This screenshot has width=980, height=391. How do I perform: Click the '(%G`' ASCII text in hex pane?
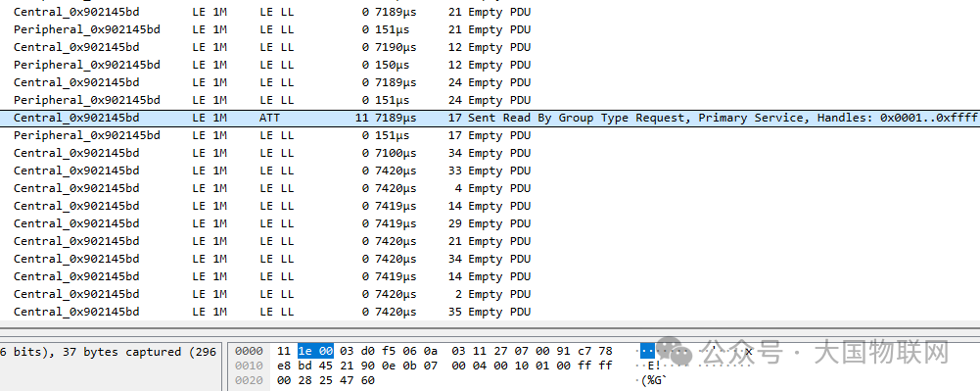point(654,380)
